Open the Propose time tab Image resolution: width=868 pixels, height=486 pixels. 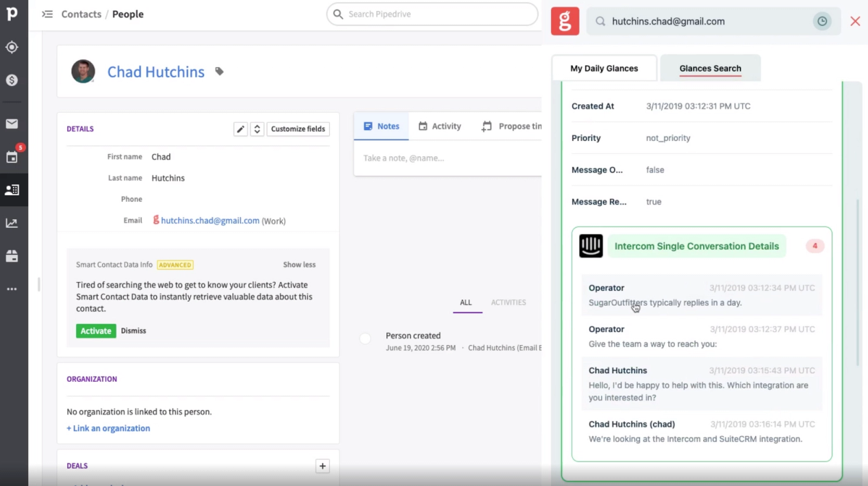tap(511, 126)
